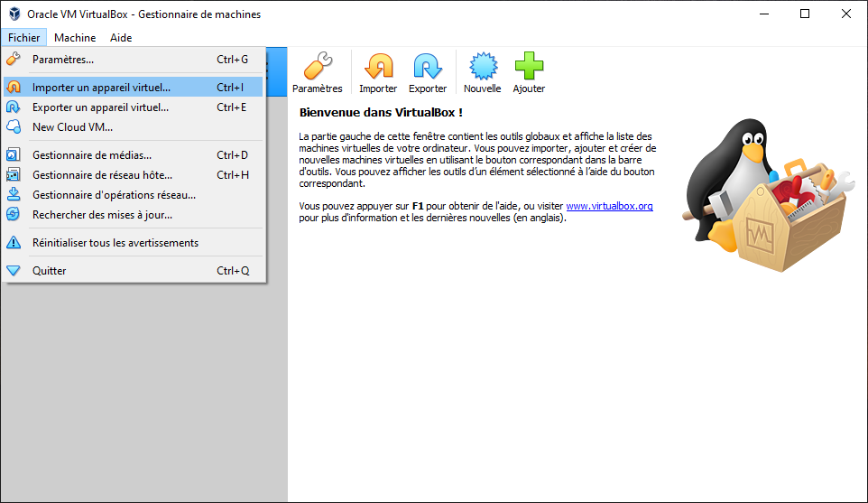Screen dimensions: 868x503
Task: Open the Machine menu
Action: (x=75, y=38)
